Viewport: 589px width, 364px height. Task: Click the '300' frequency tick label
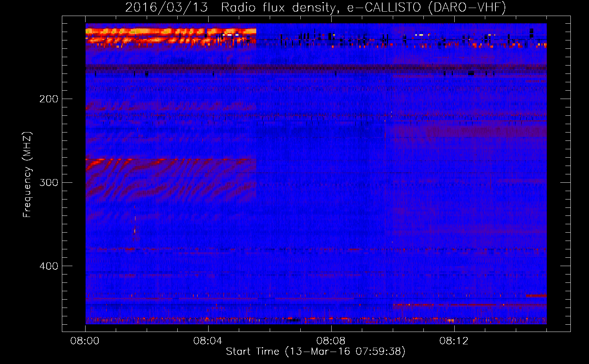[49, 182]
